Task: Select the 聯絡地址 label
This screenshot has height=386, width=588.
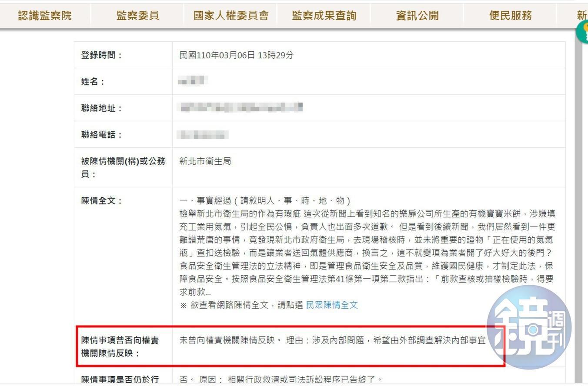Action: (102, 108)
